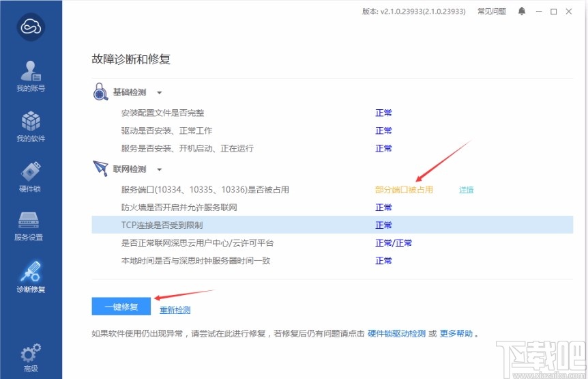Image resolution: width=588 pixels, height=379 pixels.
Task: Select row 是否正常联网深思云用户中心/云许可平台
Action: (332, 243)
